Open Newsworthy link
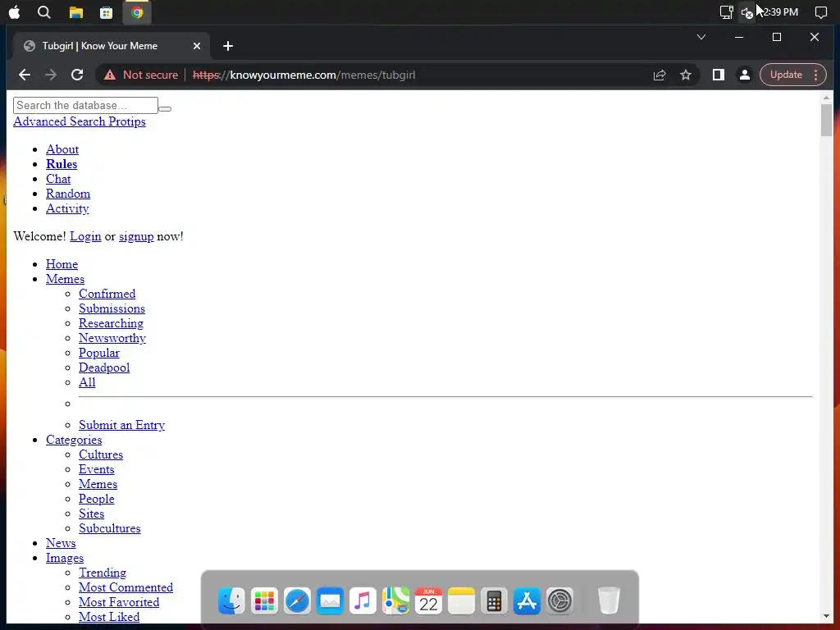 point(112,338)
